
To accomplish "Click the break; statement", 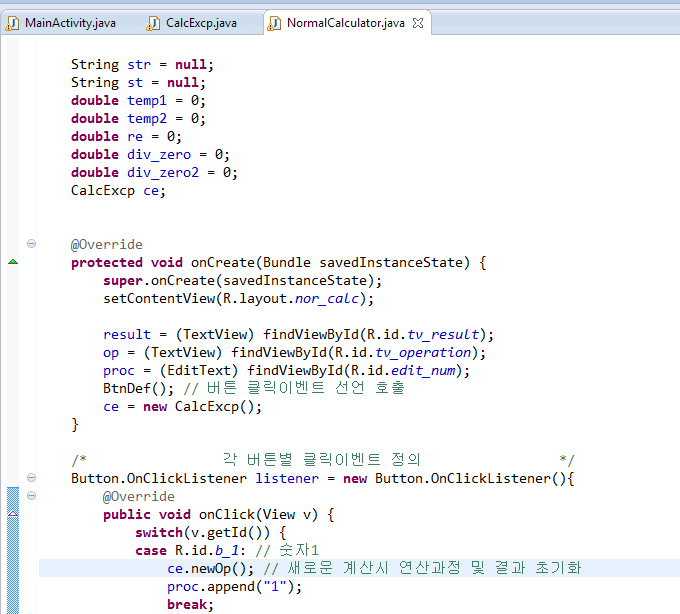I will [190, 604].
